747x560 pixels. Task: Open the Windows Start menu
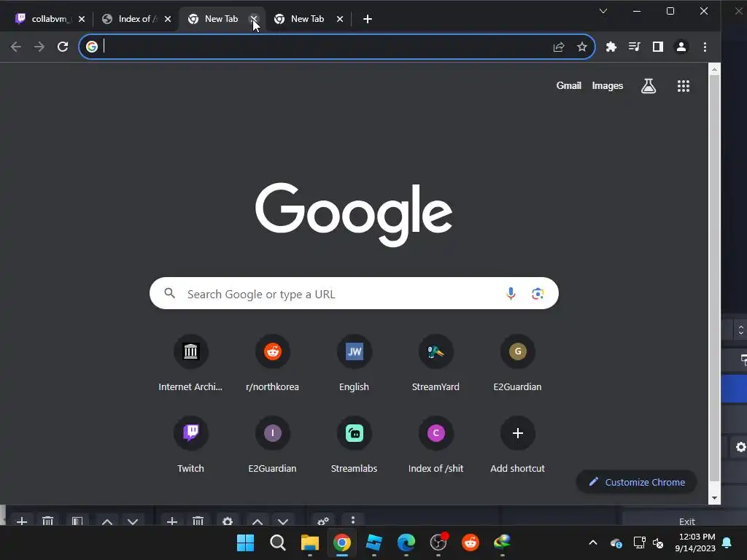(x=245, y=542)
